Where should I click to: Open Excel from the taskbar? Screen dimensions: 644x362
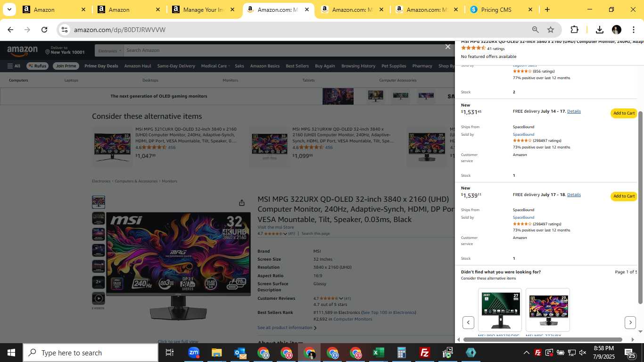click(378, 353)
